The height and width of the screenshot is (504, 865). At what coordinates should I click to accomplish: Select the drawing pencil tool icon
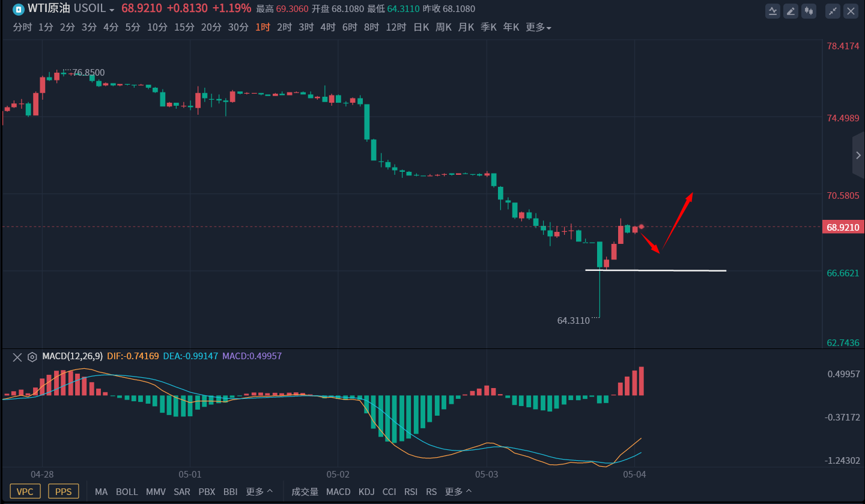click(x=791, y=11)
